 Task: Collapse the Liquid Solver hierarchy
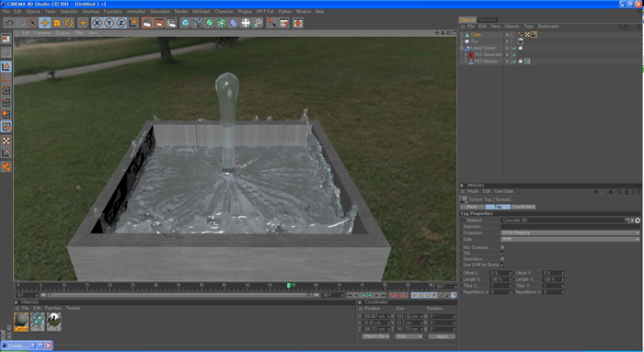pos(462,48)
